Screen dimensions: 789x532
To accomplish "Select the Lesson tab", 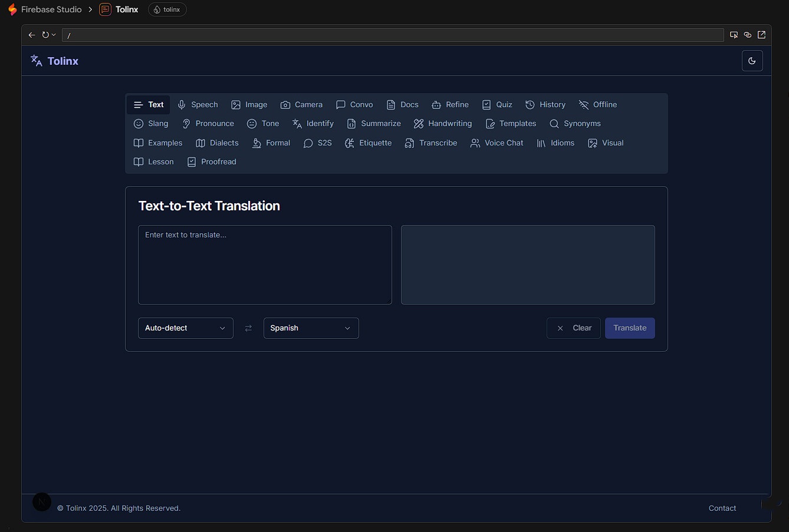I will [x=154, y=162].
